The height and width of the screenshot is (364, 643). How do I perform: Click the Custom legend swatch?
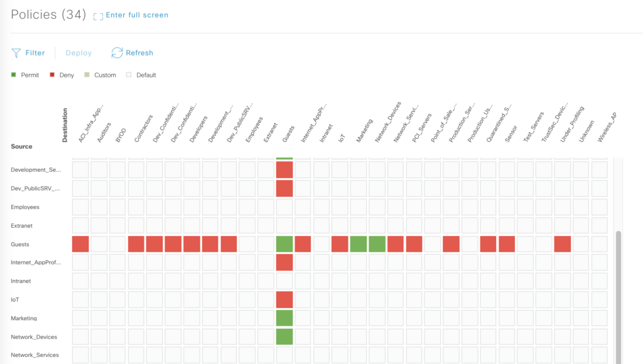click(87, 75)
